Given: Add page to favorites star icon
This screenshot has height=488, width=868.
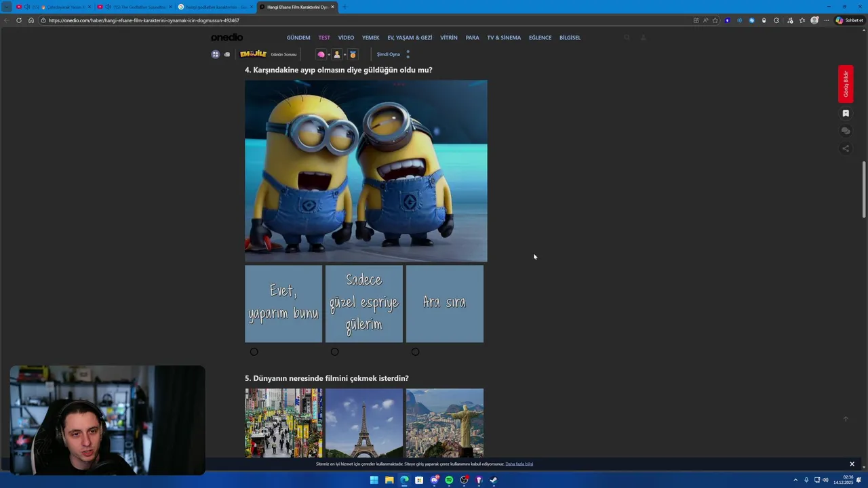Looking at the screenshot, I should (x=715, y=20).
